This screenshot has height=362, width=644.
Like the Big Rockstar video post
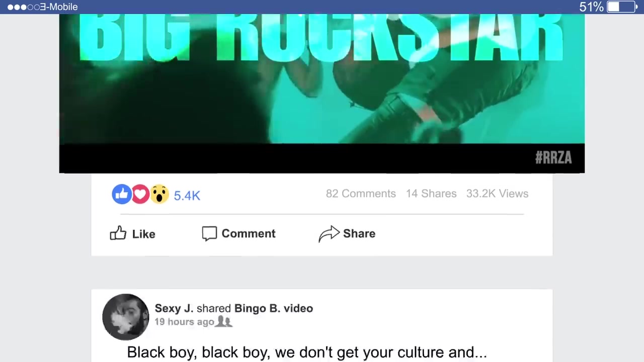[x=133, y=233]
